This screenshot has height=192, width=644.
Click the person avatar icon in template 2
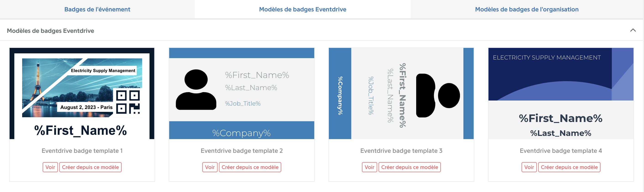pos(196,89)
